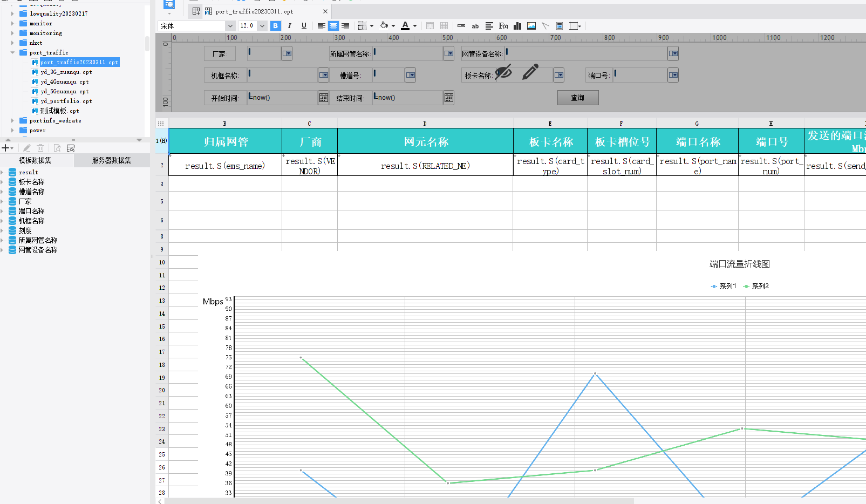This screenshot has width=866, height=504.
Task: Click the pencil edit icon on 板卡名称 widget
Action: tap(530, 72)
